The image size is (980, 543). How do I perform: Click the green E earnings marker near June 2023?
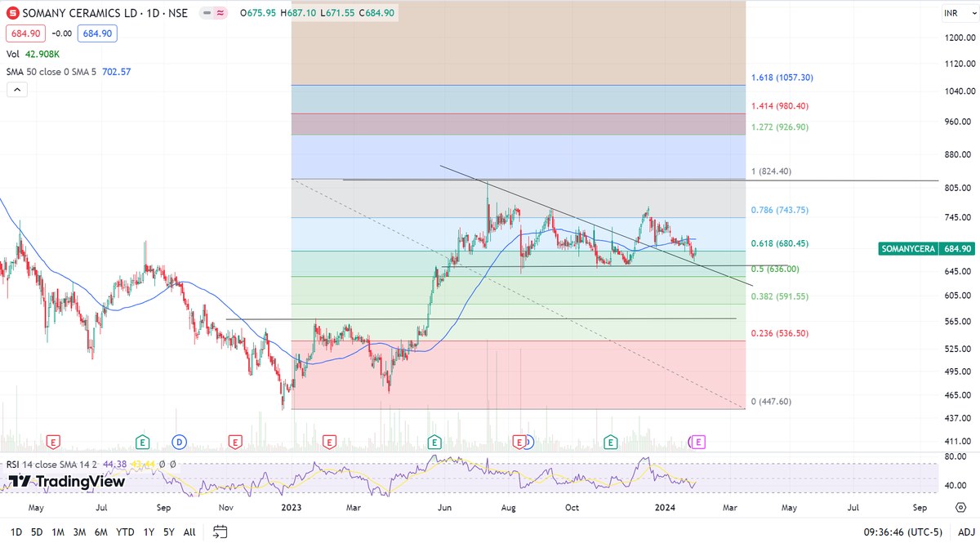point(434,443)
